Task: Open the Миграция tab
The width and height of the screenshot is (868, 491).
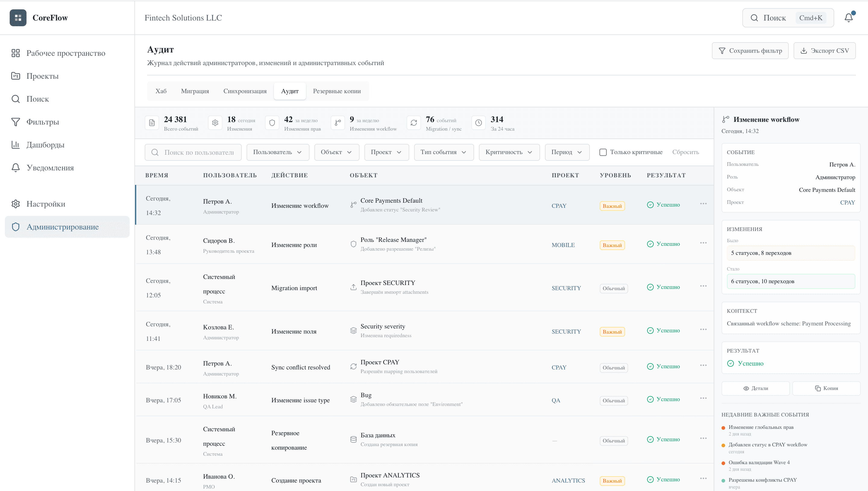Action: point(195,91)
